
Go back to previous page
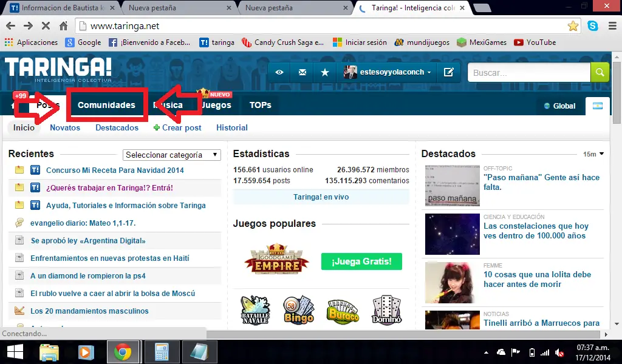11,26
